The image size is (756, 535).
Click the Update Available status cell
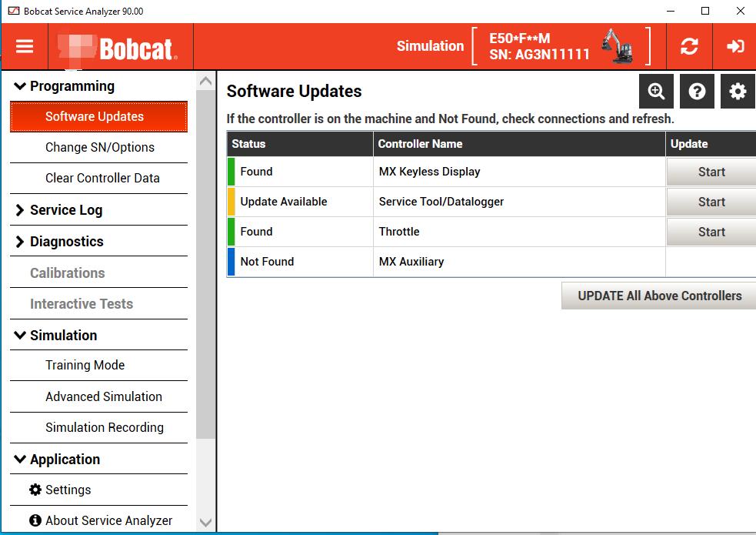[300, 202]
